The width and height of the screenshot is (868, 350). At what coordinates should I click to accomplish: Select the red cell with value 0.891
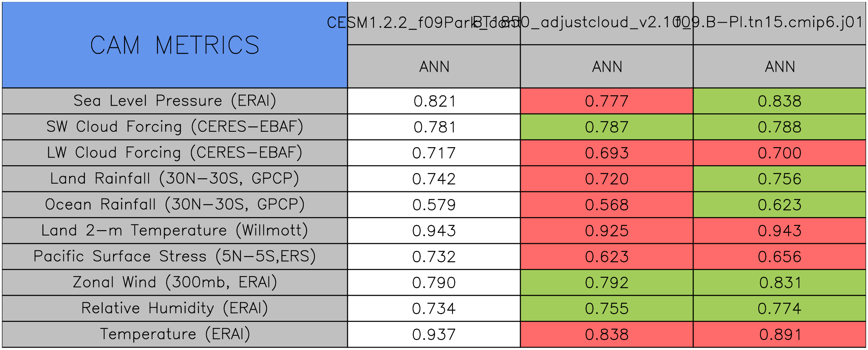pyautogui.click(x=780, y=334)
